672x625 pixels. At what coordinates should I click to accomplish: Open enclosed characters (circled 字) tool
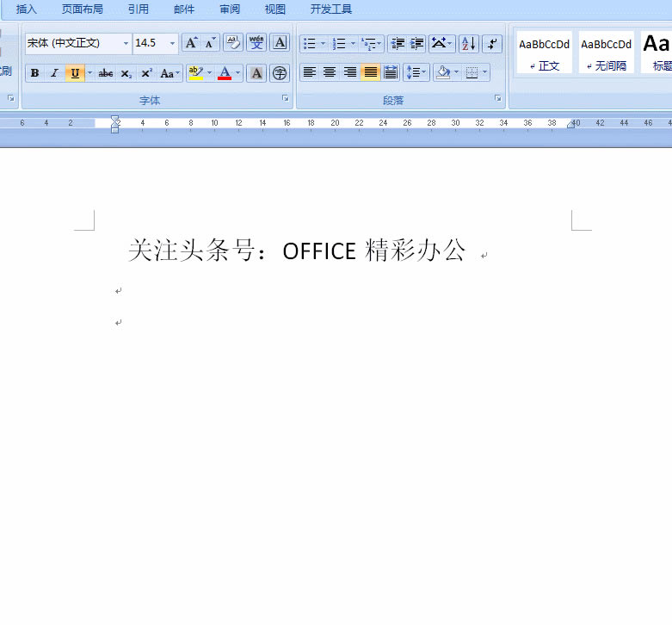click(x=280, y=73)
